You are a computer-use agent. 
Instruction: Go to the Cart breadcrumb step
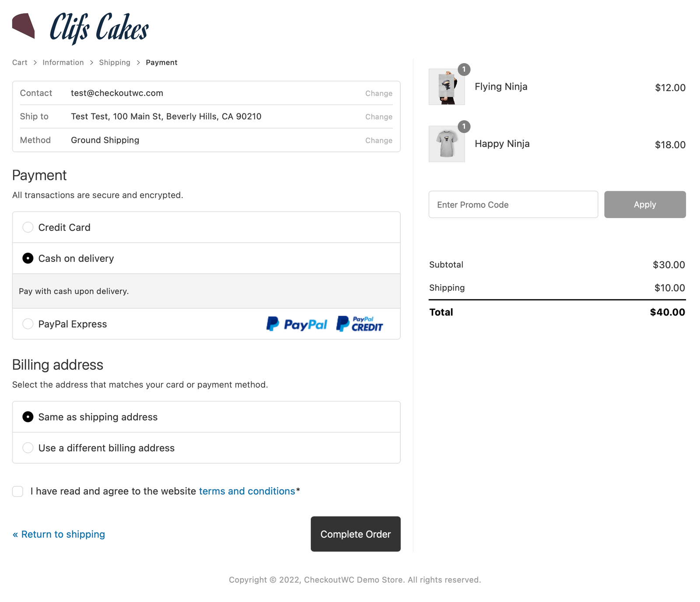pos(20,63)
